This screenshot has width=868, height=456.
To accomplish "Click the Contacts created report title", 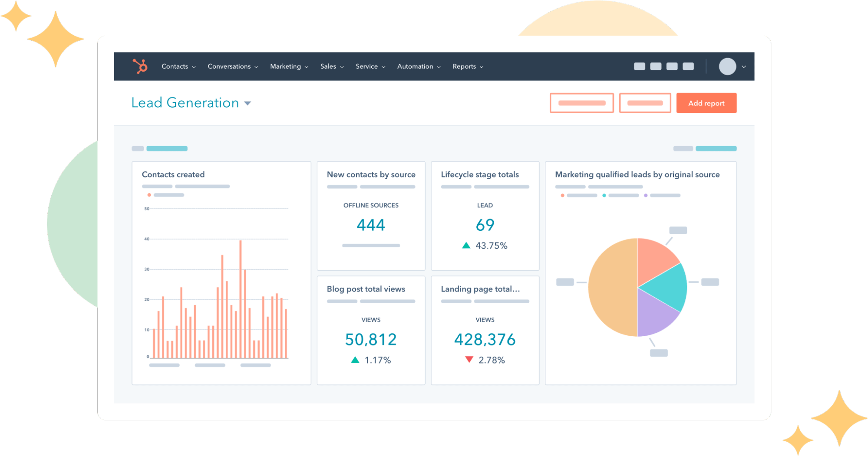I will tap(173, 174).
